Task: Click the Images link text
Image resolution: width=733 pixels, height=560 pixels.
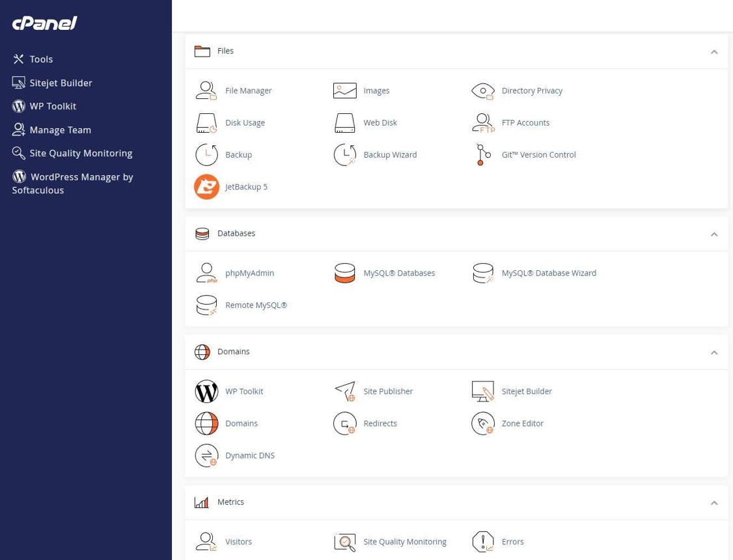Action: coord(376,91)
